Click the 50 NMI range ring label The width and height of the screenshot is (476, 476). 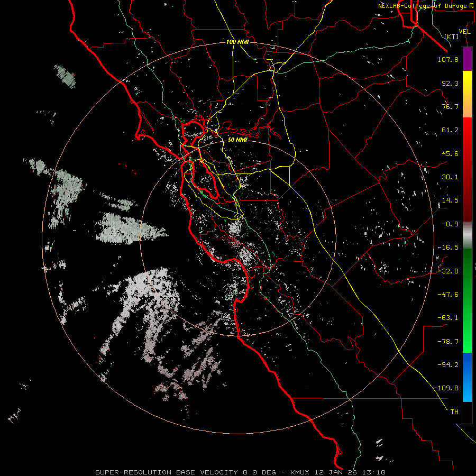[237, 140]
